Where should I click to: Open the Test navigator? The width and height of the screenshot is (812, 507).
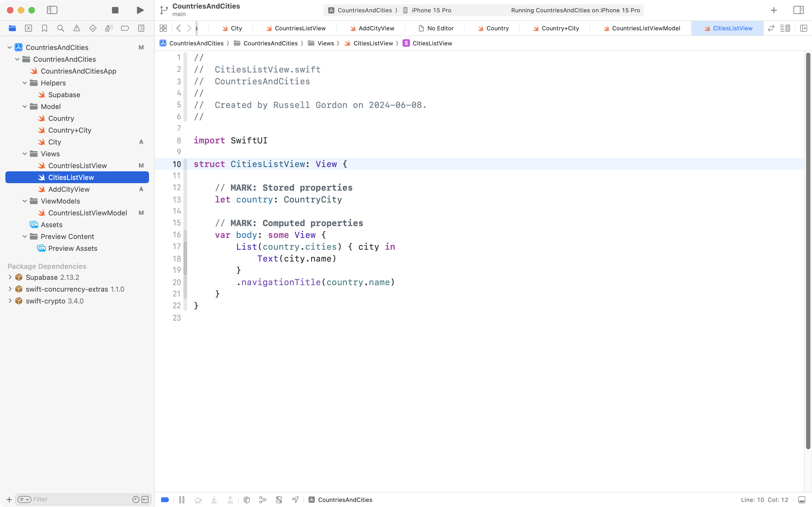click(93, 28)
